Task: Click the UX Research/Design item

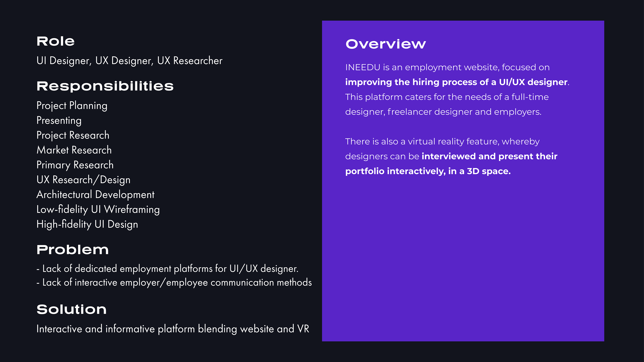Action: pyautogui.click(x=83, y=180)
